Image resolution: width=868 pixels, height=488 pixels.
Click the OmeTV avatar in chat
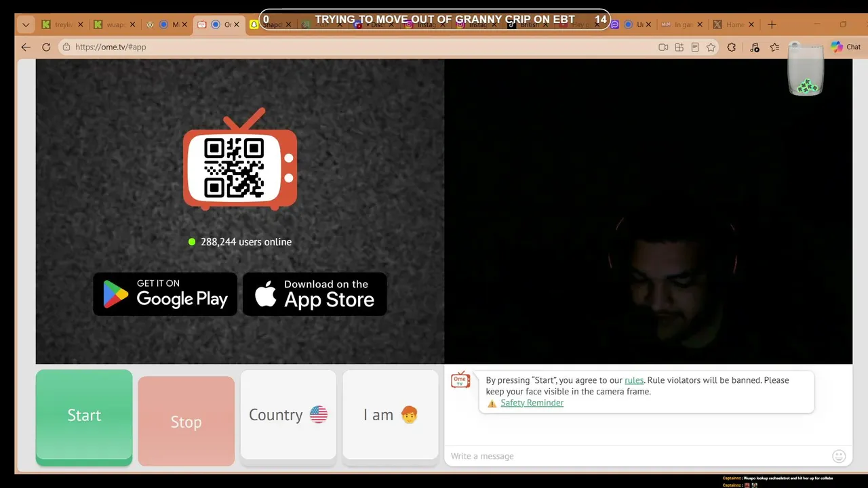pyautogui.click(x=460, y=380)
